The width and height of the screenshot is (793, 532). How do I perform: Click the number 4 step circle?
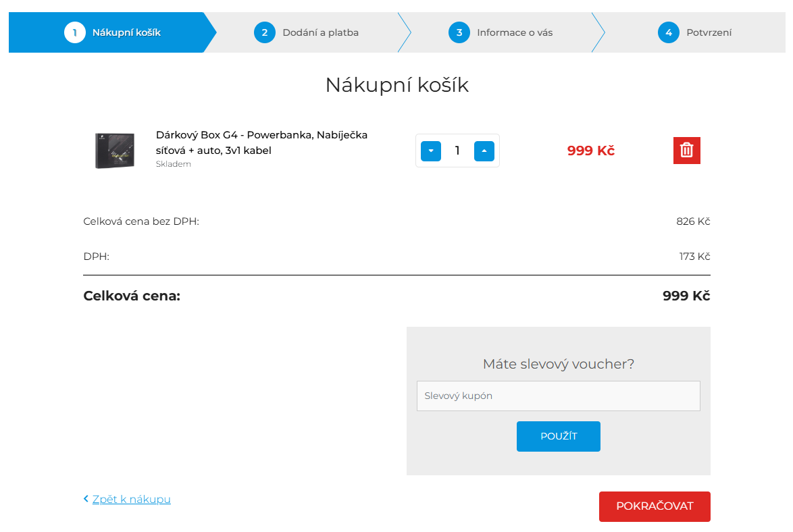click(x=668, y=32)
